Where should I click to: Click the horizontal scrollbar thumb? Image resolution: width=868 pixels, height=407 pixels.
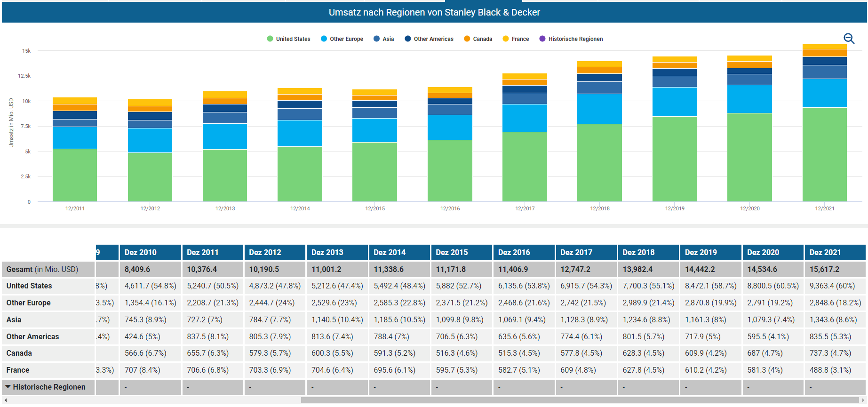click(x=579, y=400)
